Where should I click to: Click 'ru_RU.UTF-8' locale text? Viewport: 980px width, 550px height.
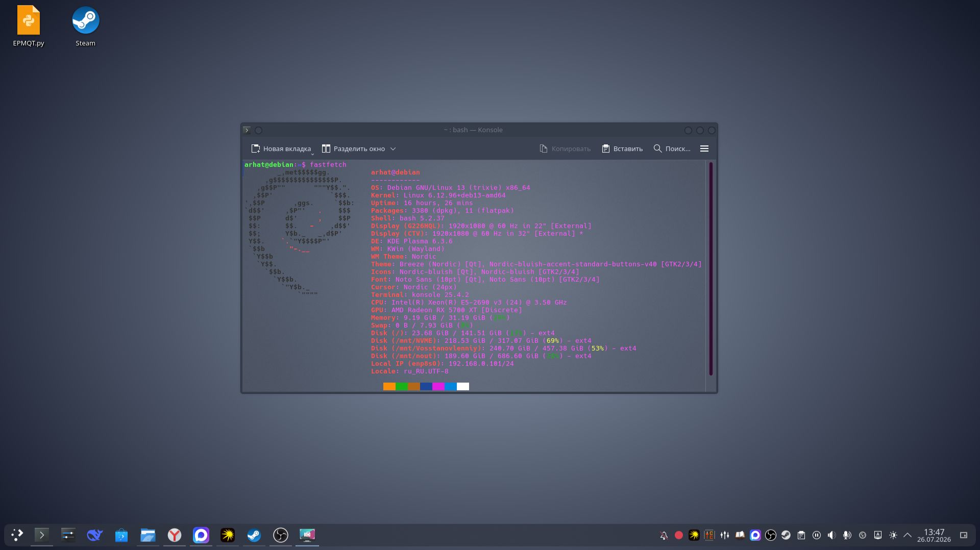coord(426,371)
